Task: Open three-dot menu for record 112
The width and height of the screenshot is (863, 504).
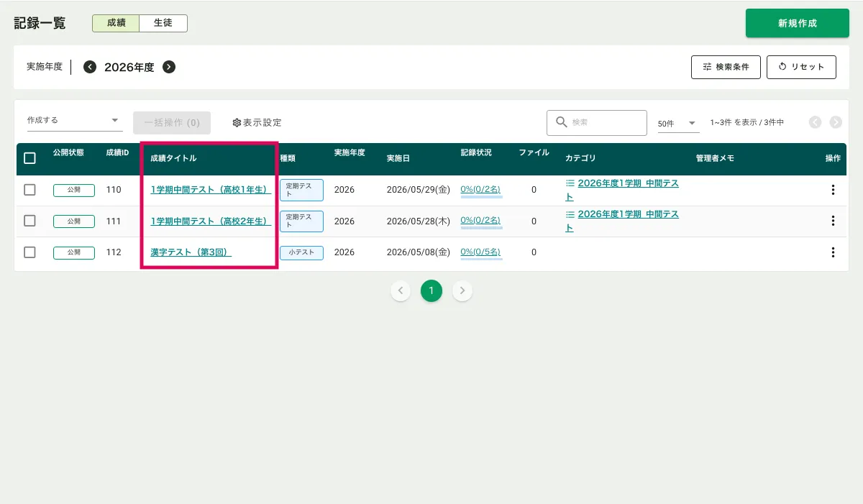Action: point(833,252)
